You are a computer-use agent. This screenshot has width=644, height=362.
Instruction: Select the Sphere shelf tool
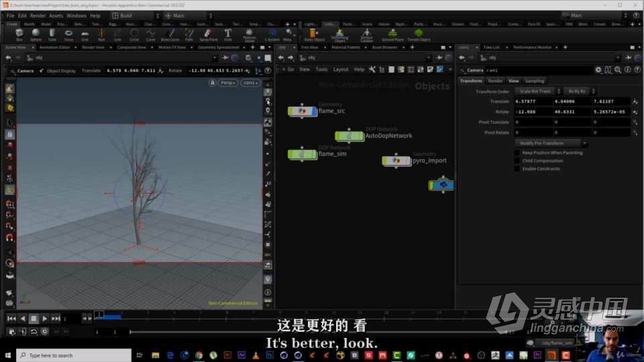[36, 34]
